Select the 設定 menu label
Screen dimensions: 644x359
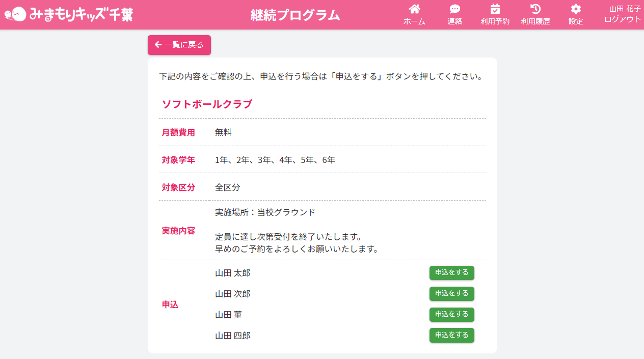[576, 21]
